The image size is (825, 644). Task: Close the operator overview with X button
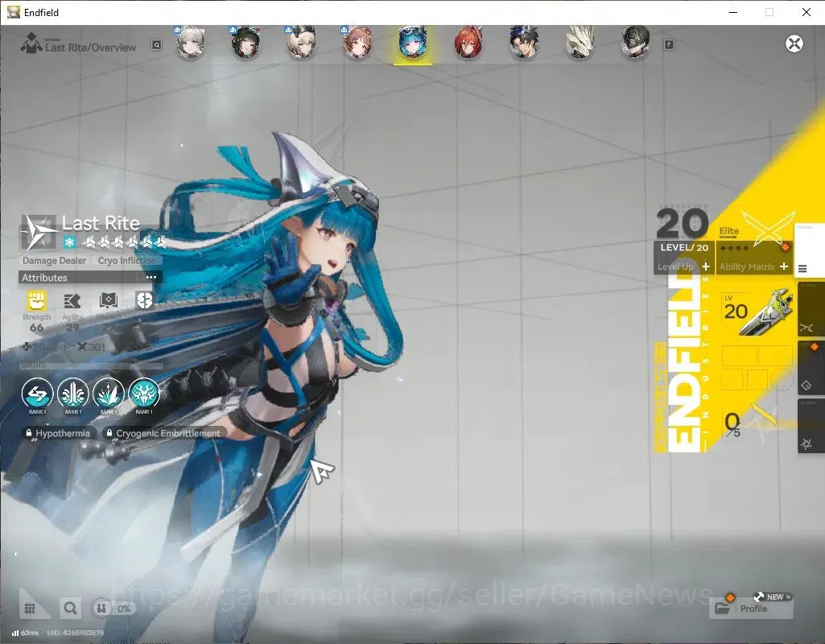[x=794, y=43]
